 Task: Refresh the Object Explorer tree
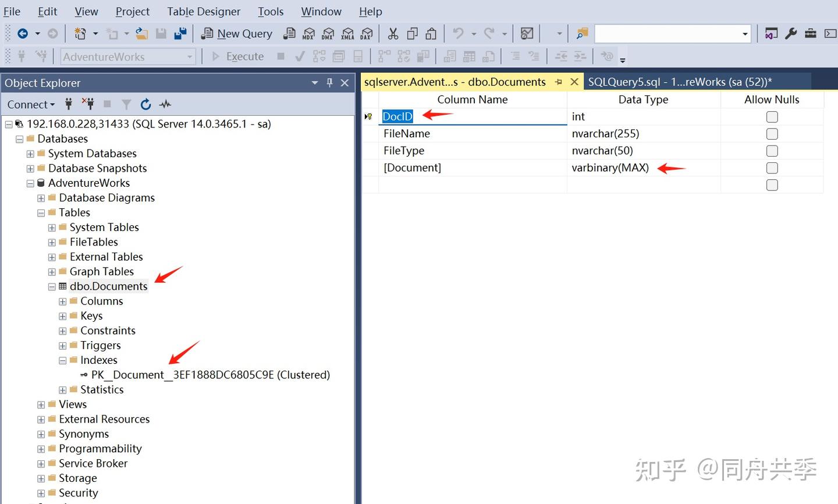pyautogui.click(x=145, y=104)
